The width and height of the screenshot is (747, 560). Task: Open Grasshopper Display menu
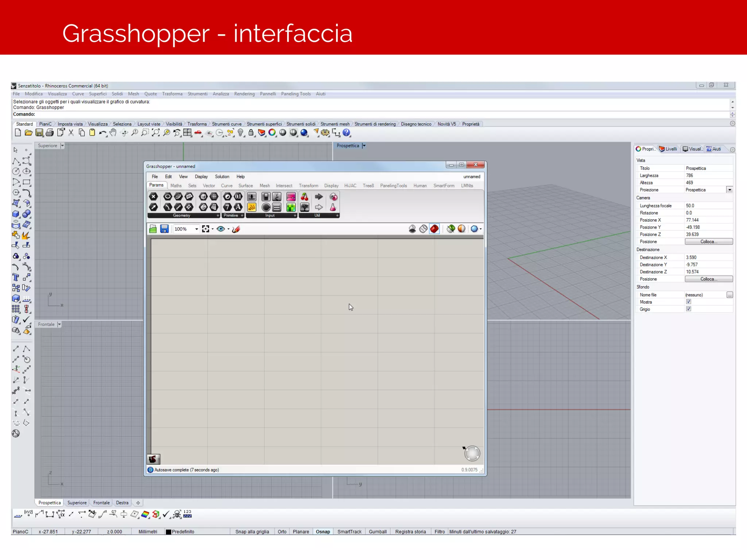(201, 176)
